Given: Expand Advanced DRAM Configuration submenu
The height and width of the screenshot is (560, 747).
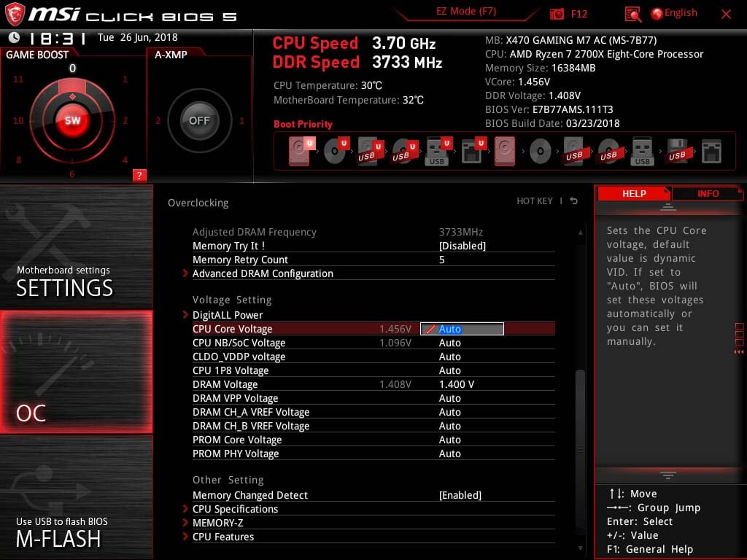Looking at the screenshot, I should point(263,274).
